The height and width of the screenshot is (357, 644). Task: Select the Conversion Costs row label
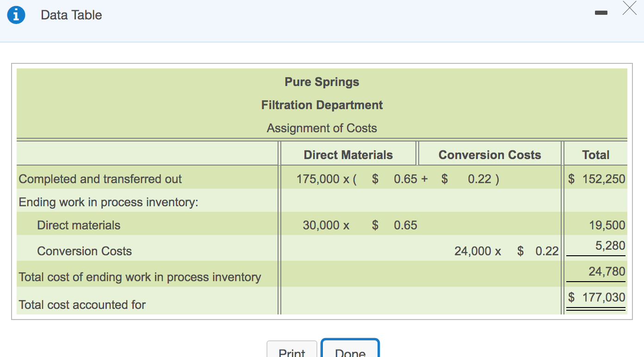pos(84,251)
